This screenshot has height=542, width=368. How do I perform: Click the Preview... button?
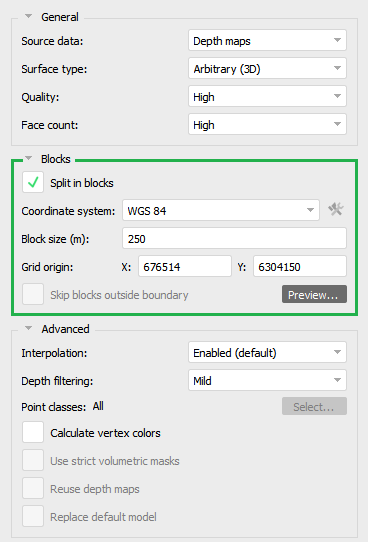(x=314, y=294)
